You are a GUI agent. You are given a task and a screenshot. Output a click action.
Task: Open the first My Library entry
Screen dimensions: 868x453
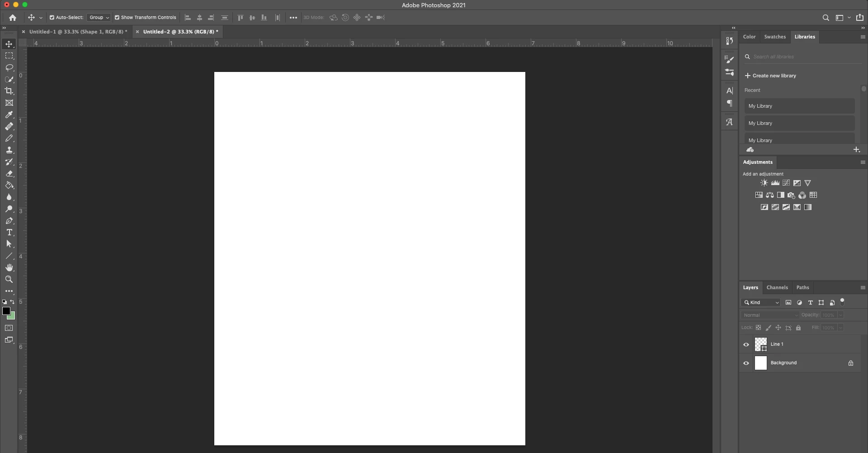pos(799,106)
